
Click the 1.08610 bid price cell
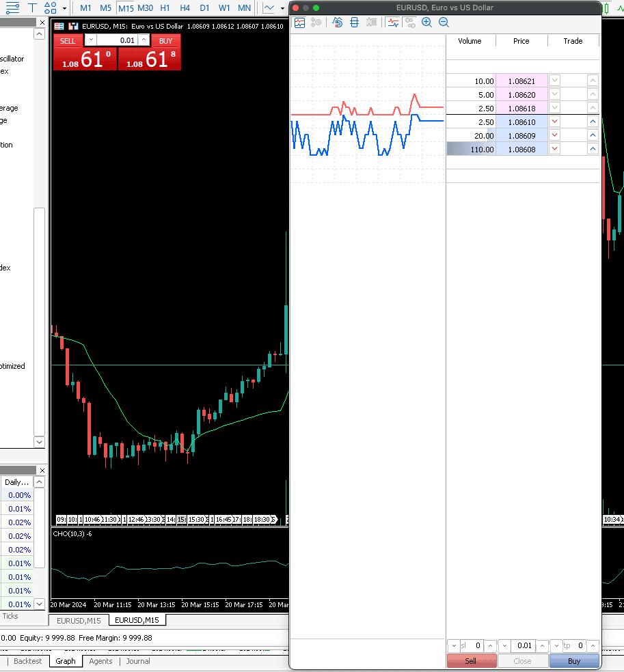click(521, 122)
